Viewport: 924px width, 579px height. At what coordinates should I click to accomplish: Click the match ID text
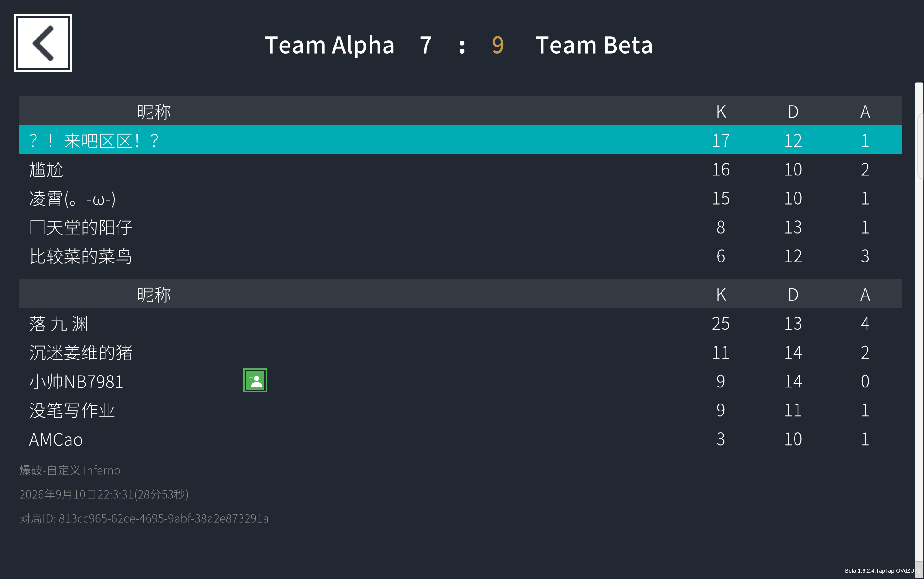click(144, 518)
